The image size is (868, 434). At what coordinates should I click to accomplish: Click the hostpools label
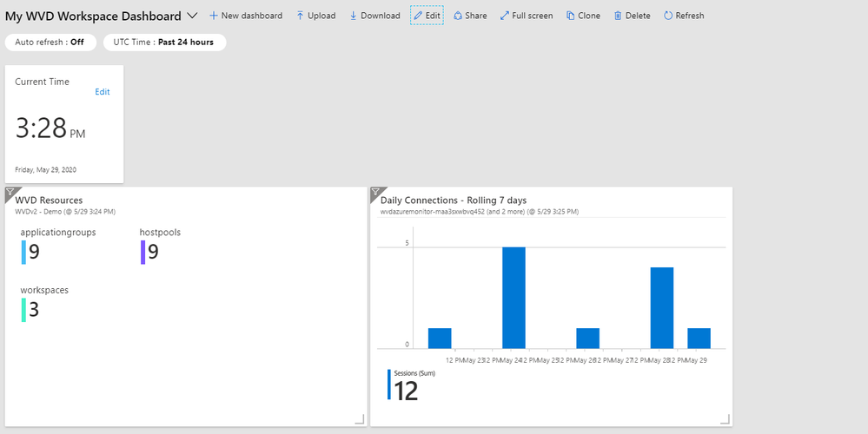coord(160,233)
